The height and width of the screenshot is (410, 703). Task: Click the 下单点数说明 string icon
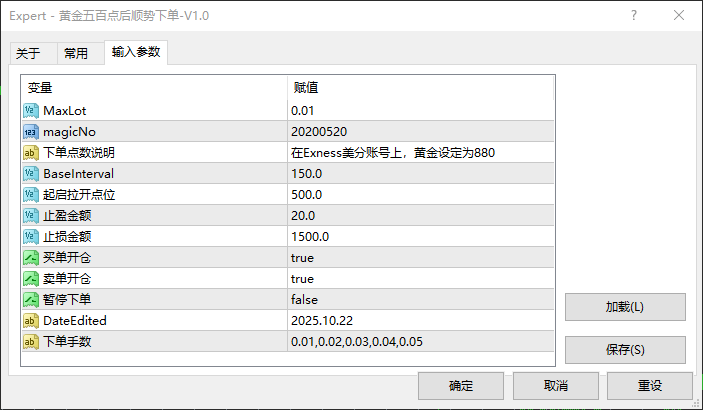click(30, 152)
